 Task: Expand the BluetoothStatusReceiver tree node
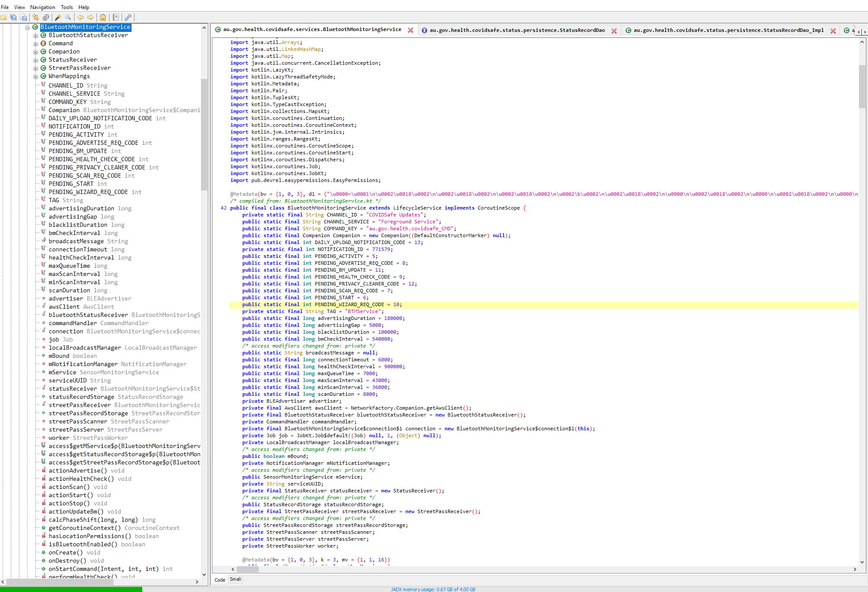[36, 35]
